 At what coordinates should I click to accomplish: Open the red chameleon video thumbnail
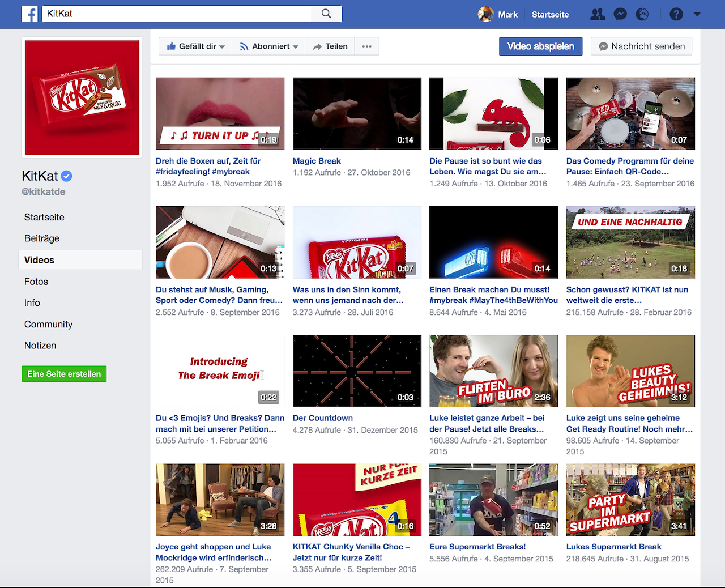[494, 113]
